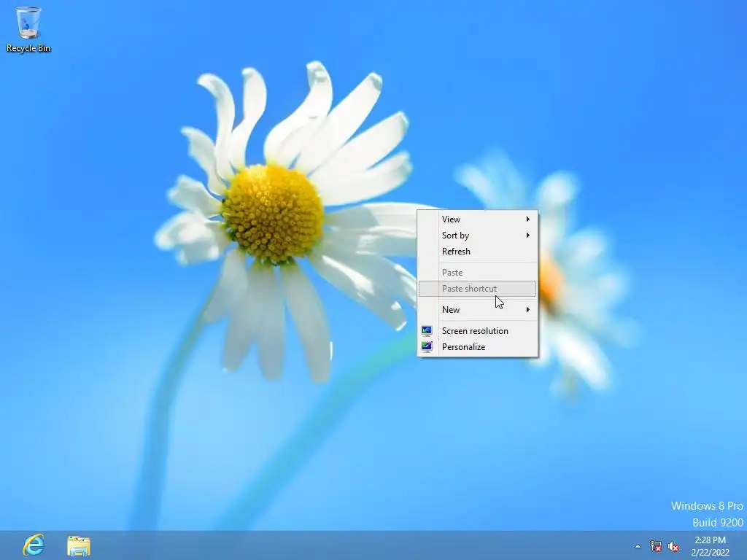The width and height of the screenshot is (747, 560).
Task: Choose Personalize from the context menu
Action: click(x=477, y=346)
